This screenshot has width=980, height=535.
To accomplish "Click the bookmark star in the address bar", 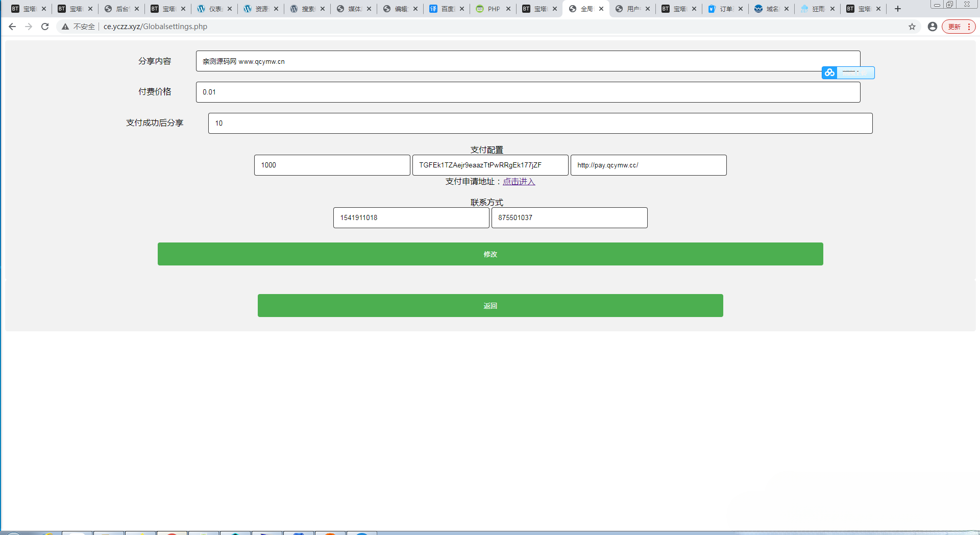I will [x=912, y=27].
